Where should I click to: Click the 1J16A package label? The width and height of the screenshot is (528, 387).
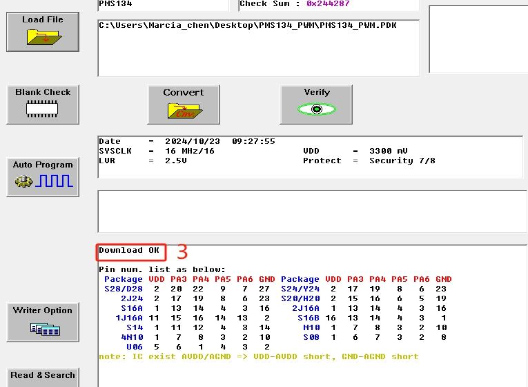tap(129, 318)
